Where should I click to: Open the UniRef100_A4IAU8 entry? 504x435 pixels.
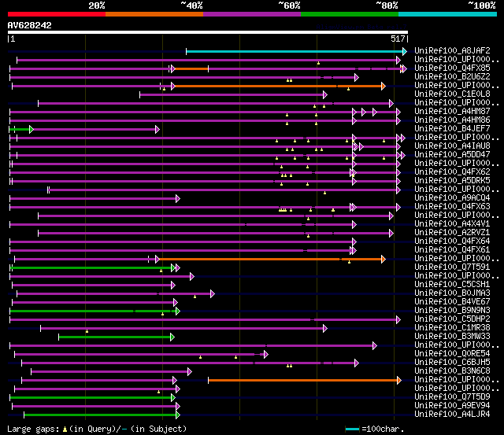pyautogui.click(x=452, y=146)
